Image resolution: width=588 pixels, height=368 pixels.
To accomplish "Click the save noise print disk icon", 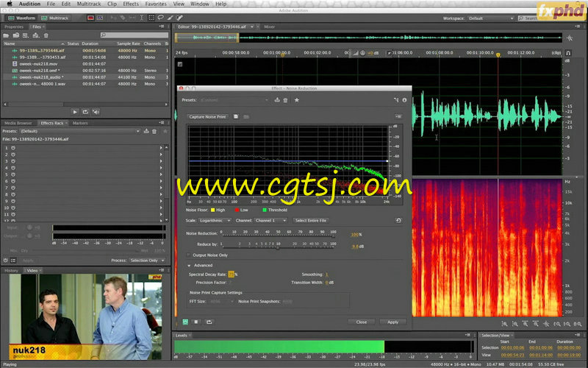I will [x=236, y=117].
